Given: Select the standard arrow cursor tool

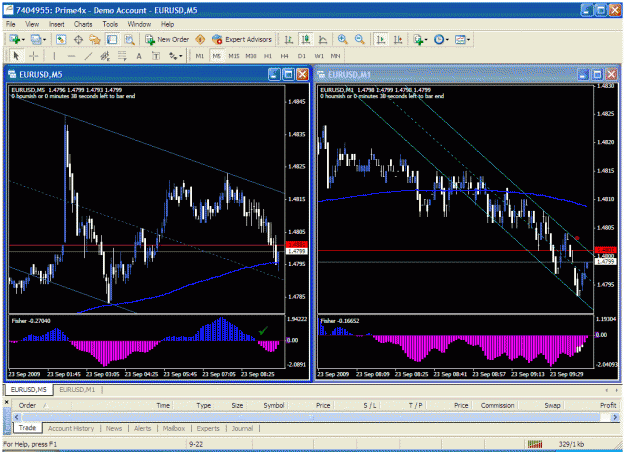Looking at the screenshot, I should click(16, 56).
